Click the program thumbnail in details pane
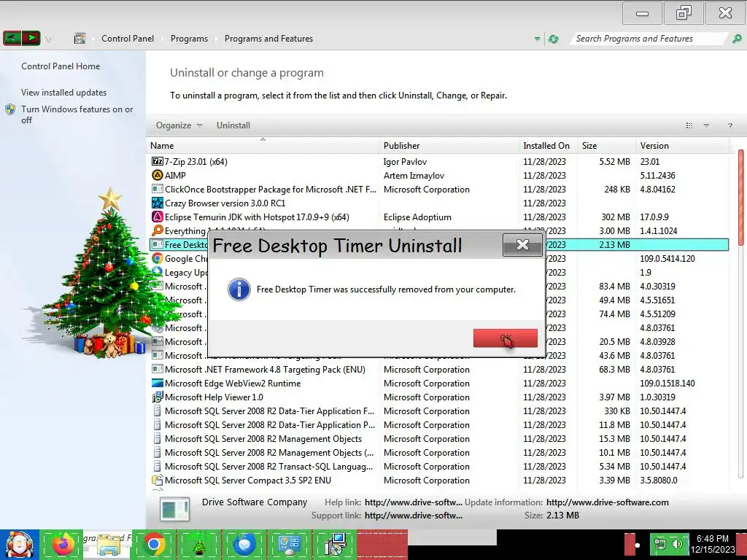 point(175,509)
